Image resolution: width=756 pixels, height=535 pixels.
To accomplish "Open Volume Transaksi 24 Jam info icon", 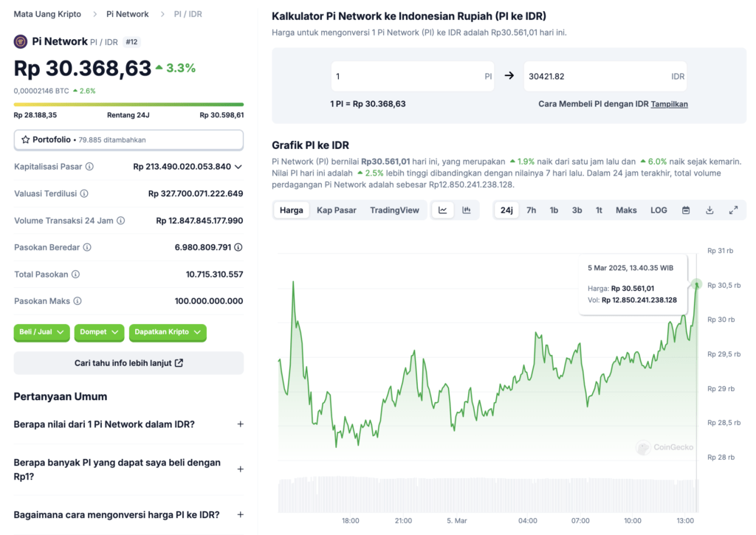I will pyautogui.click(x=121, y=221).
